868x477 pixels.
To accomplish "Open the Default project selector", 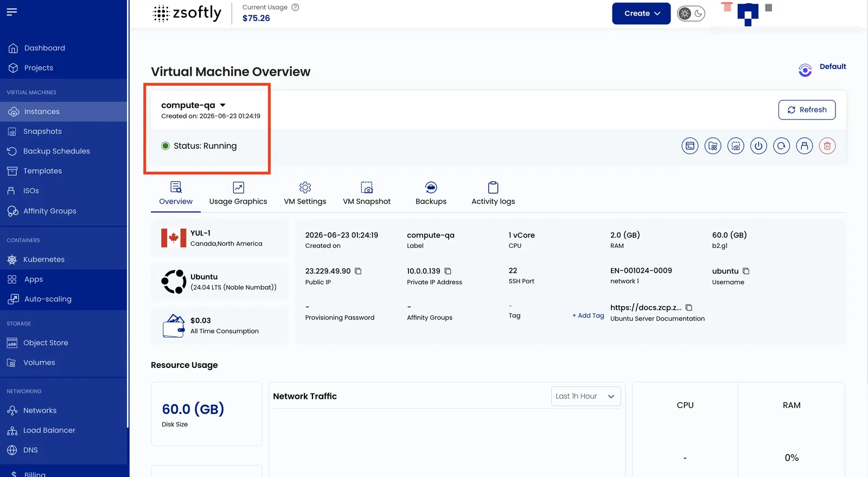I will (822, 69).
